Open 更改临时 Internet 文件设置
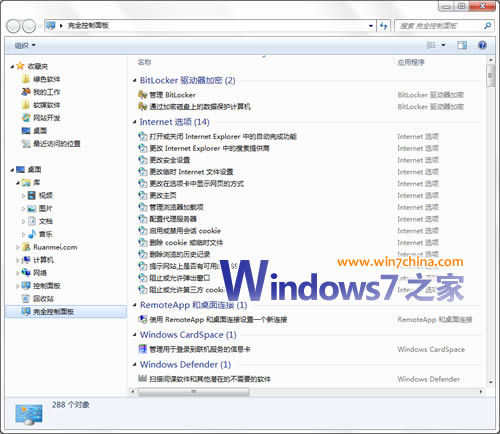 (191, 172)
